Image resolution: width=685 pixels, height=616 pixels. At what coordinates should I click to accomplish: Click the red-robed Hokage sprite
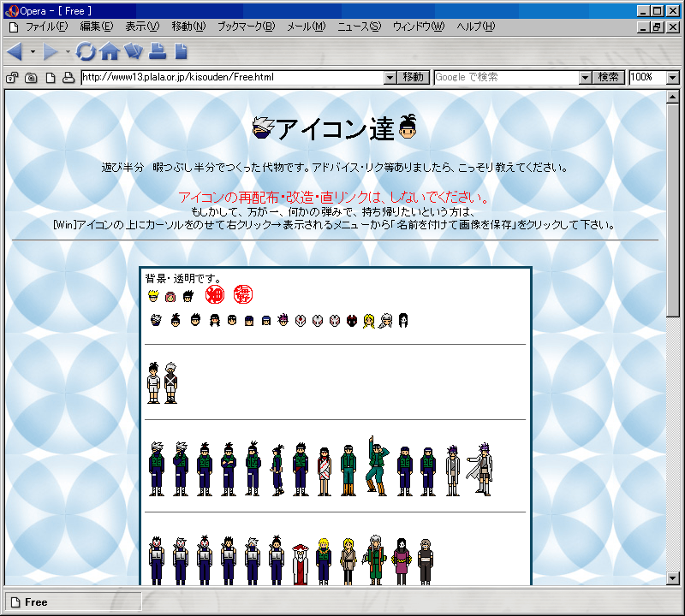[x=301, y=564]
